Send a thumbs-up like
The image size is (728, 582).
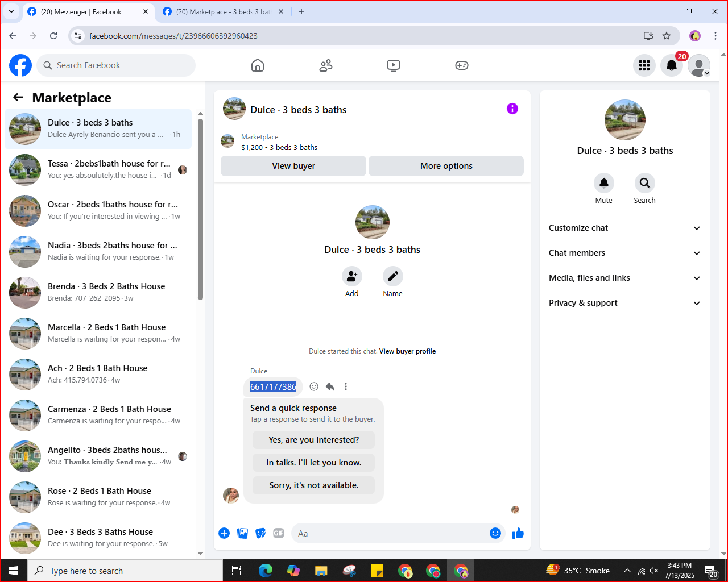(x=518, y=533)
